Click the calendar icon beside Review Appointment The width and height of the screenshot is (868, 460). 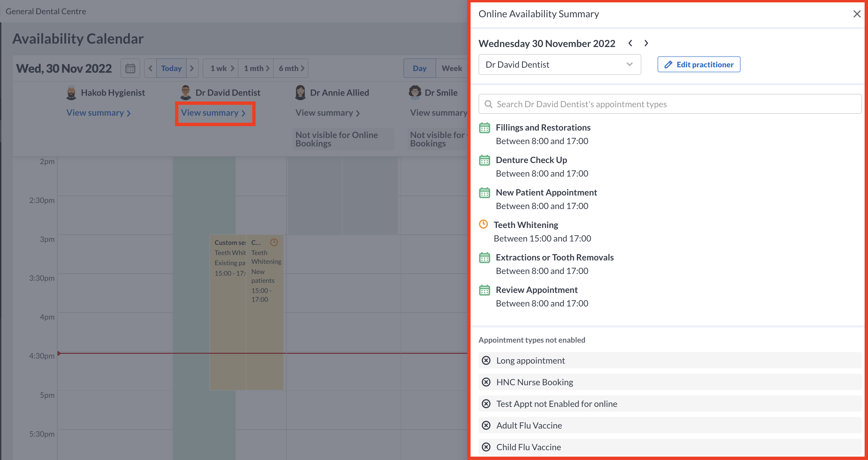coord(484,290)
